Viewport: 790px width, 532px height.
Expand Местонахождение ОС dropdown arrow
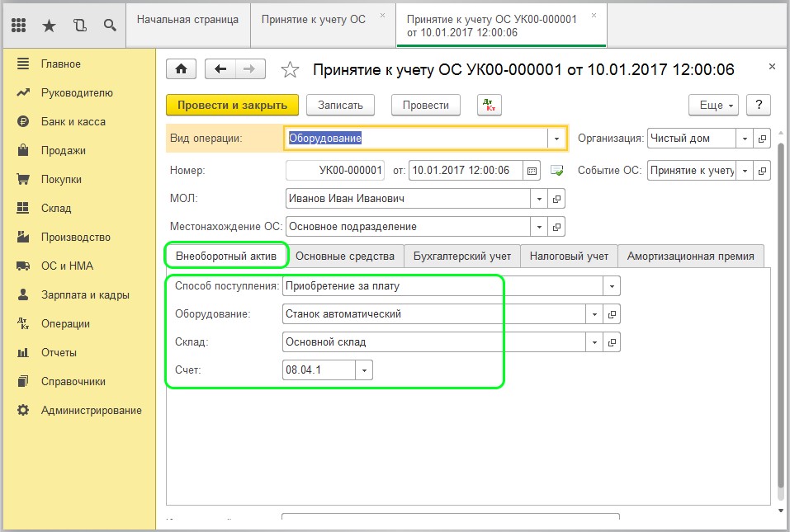tap(539, 227)
